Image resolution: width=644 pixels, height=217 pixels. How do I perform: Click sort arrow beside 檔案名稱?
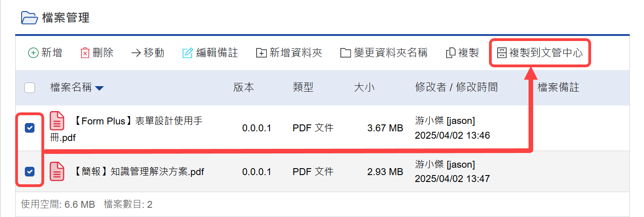[99, 88]
